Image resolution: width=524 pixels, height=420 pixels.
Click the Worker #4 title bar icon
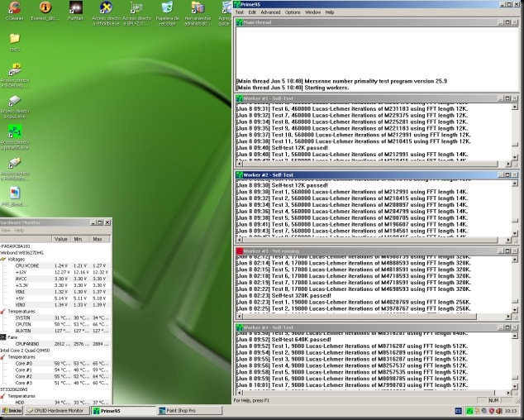240,327
